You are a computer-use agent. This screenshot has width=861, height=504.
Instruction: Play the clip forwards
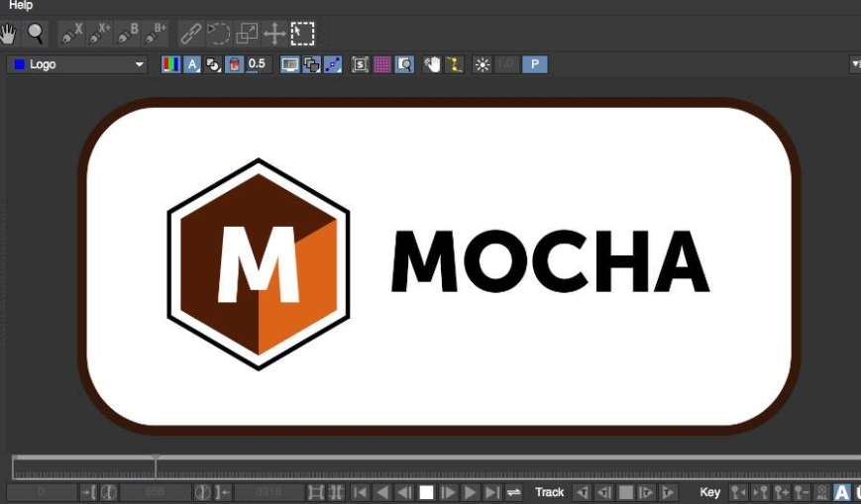point(471,492)
